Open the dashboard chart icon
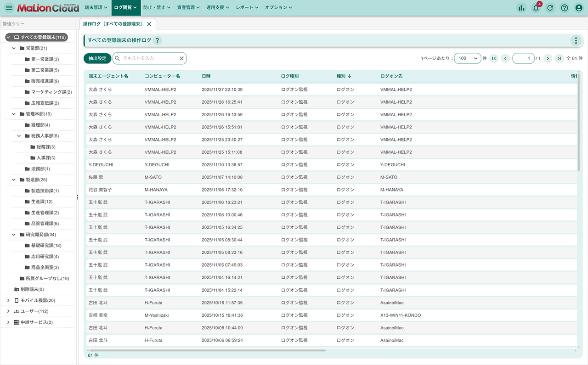 (521, 8)
